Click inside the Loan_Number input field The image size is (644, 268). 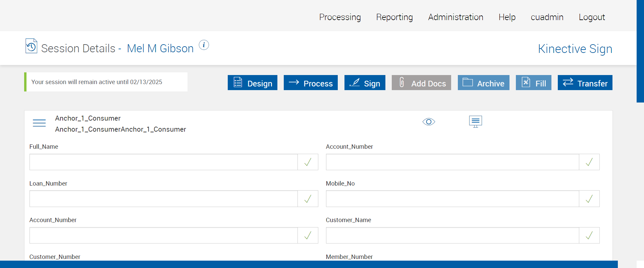pos(164,199)
